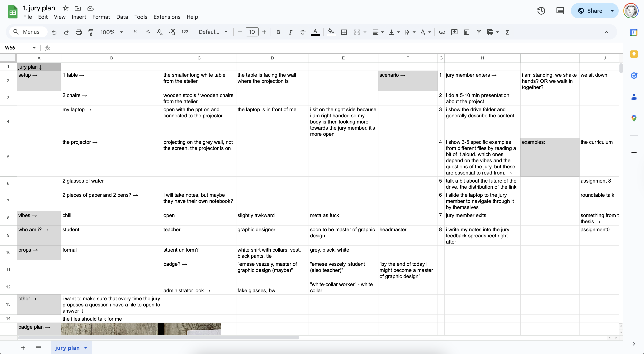Click the cell name box field
Viewport: 644px width, 354px height.
[x=17, y=48]
